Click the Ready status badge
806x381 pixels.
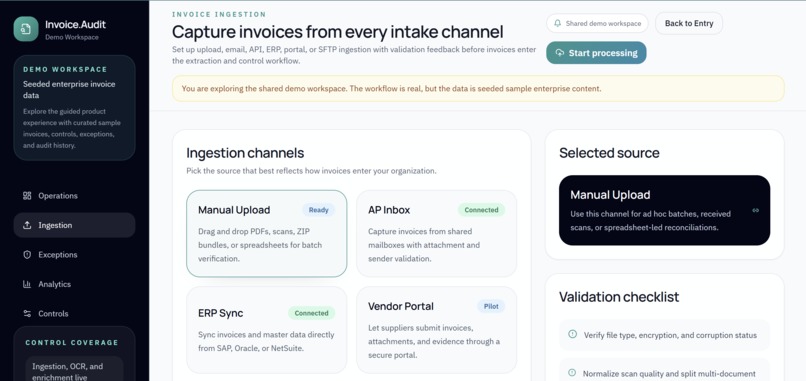(319, 210)
